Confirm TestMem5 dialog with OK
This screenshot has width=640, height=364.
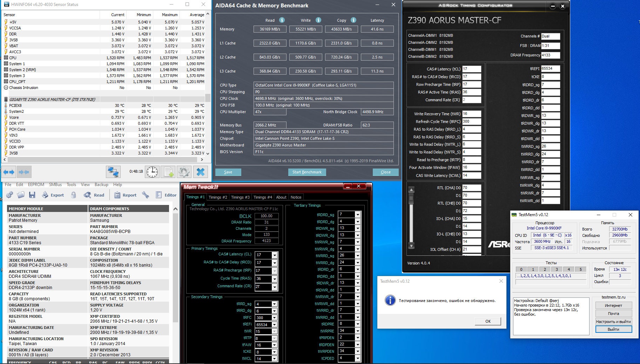click(x=488, y=321)
